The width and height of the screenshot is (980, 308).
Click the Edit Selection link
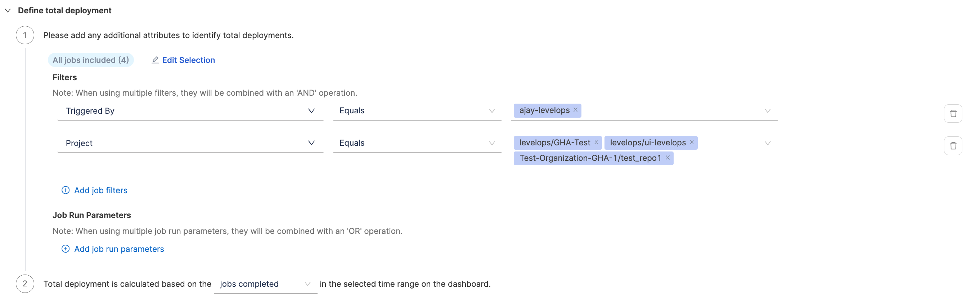point(188,60)
